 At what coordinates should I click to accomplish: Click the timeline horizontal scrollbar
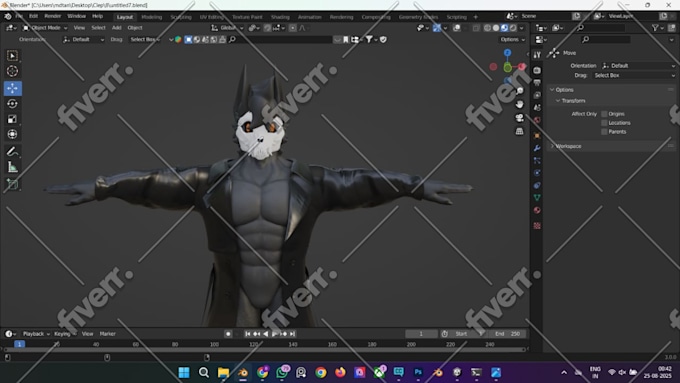point(265,349)
